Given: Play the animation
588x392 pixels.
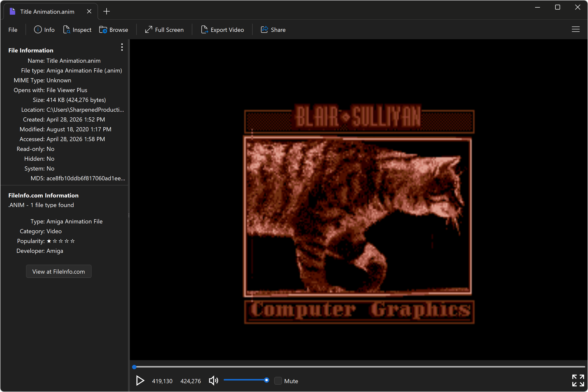Looking at the screenshot, I should [x=140, y=381].
